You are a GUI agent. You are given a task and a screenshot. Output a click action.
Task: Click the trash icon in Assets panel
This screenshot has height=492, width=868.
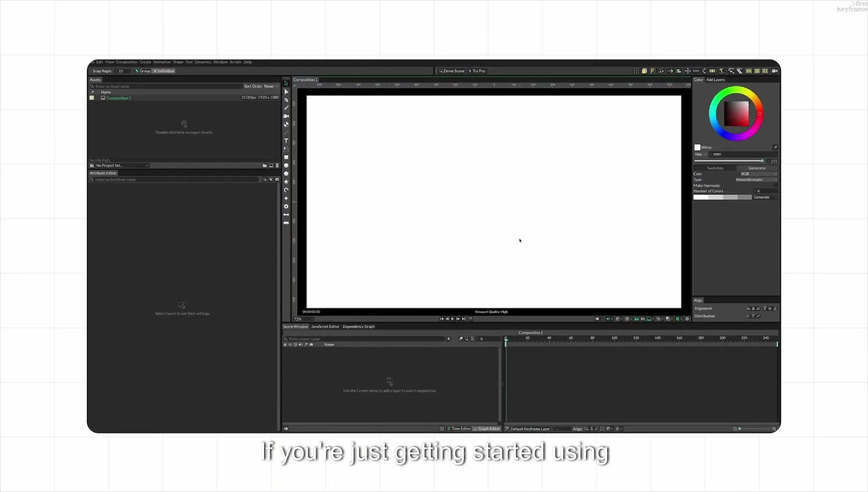[x=278, y=166]
